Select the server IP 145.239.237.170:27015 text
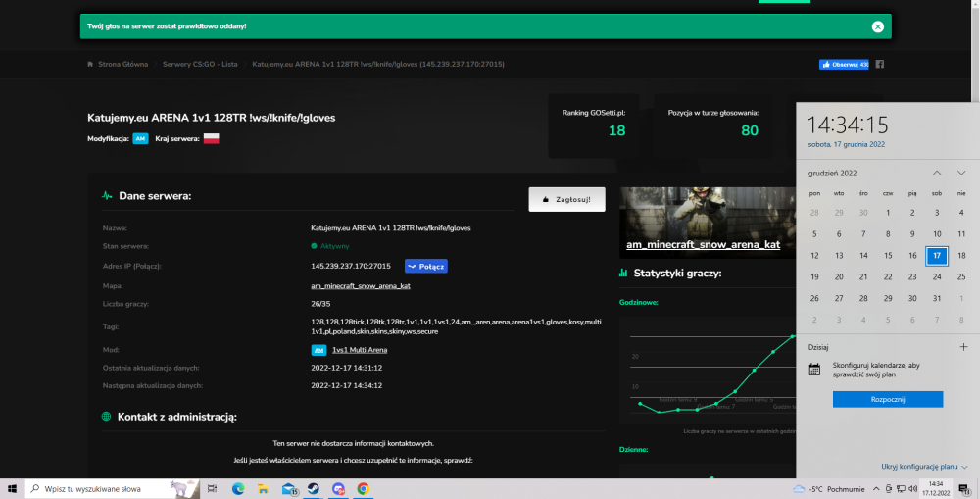 click(x=351, y=267)
